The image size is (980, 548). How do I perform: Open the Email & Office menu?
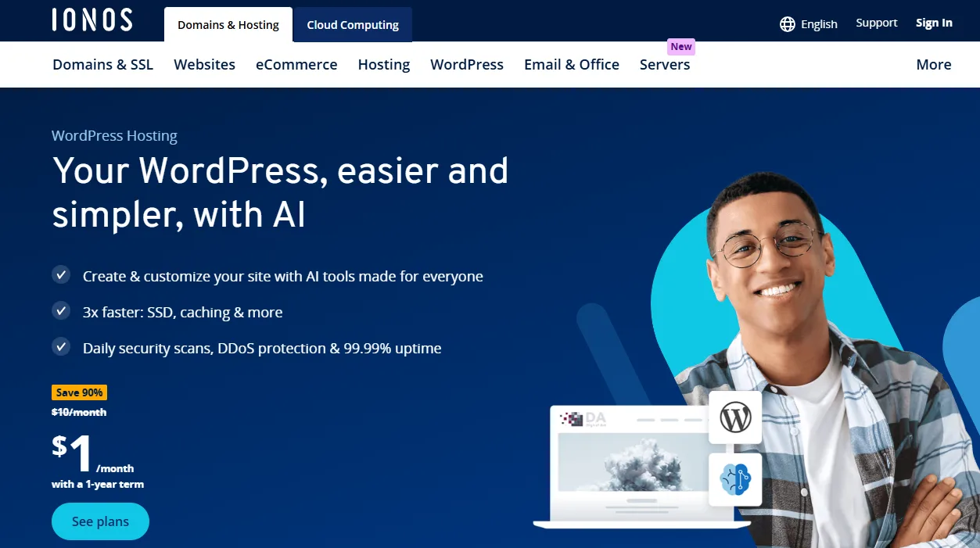[x=572, y=65]
